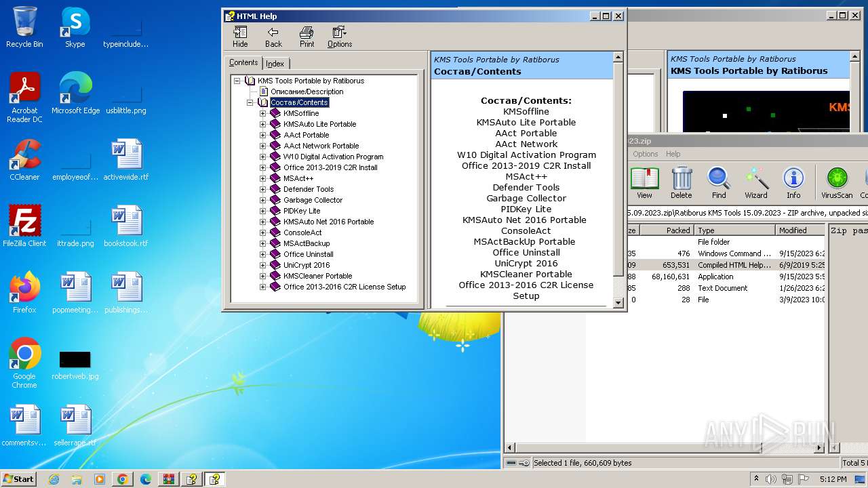The height and width of the screenshot is (488, 868).
Task: Click the Delete icon in WinRAR toolbar
Action: (x=682, y=183)
